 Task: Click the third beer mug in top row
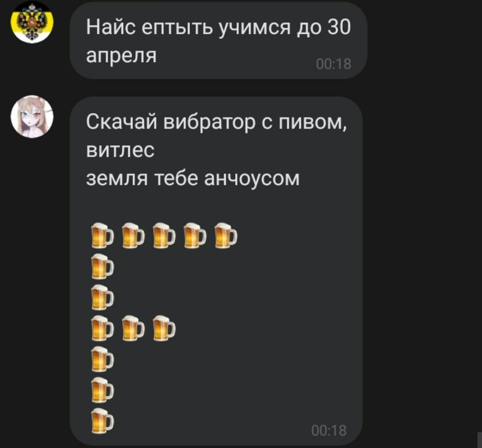(164, 235)
